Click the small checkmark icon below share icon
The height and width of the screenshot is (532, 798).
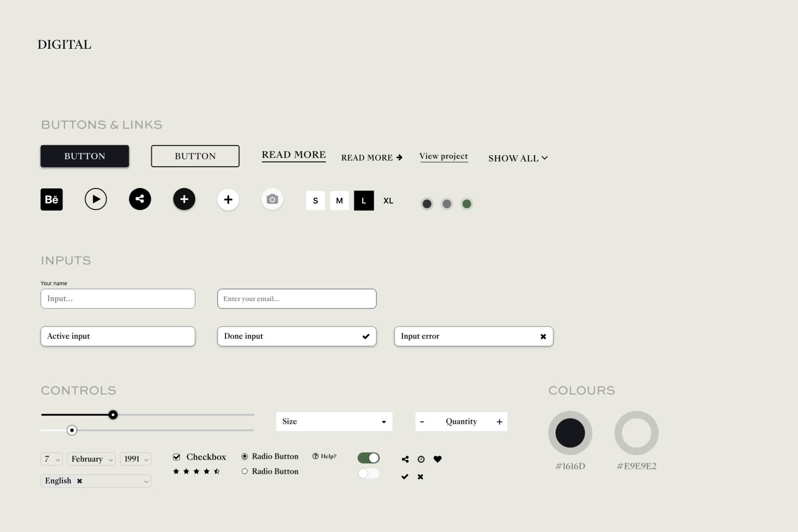pyautogui.click(x=405, y=477)
